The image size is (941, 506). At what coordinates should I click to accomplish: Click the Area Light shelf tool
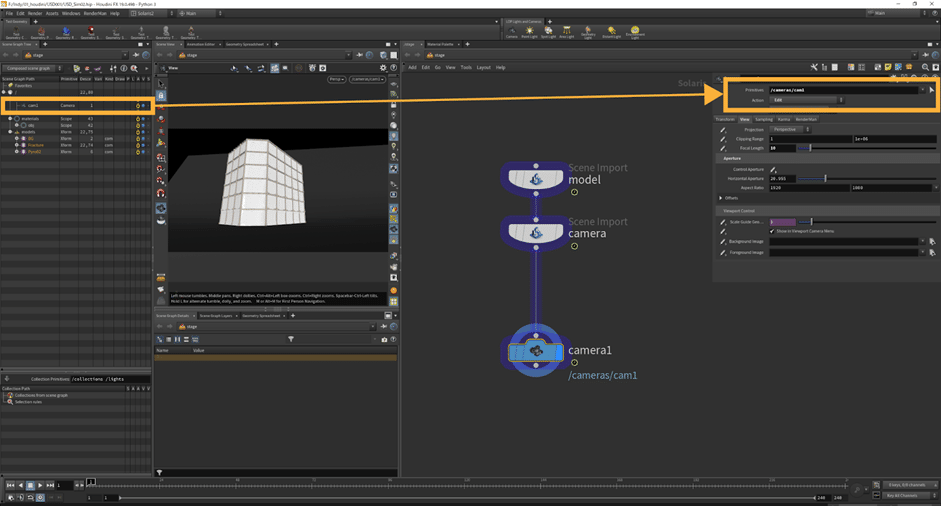pos(567,32)
